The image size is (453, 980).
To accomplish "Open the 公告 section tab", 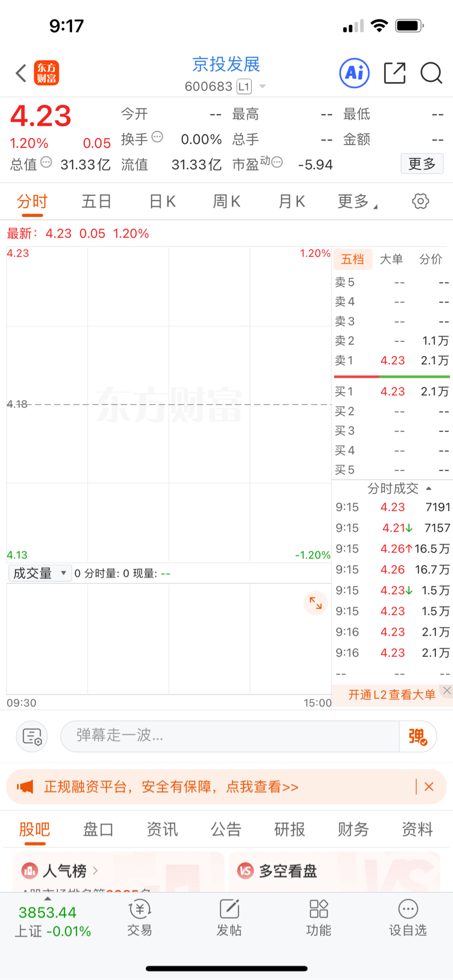I will click(226, 830).
